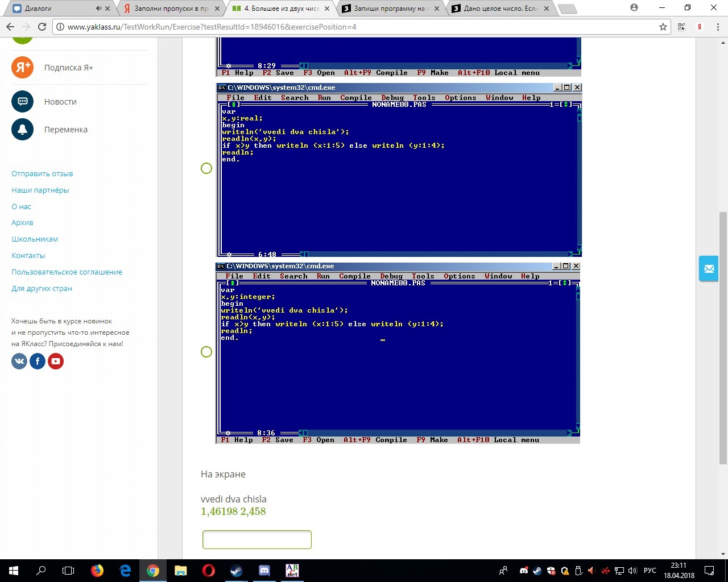The height and width of the screenshot is (582, 728).
Task: Open the YouTube social icon
Action: pos(56,361)
